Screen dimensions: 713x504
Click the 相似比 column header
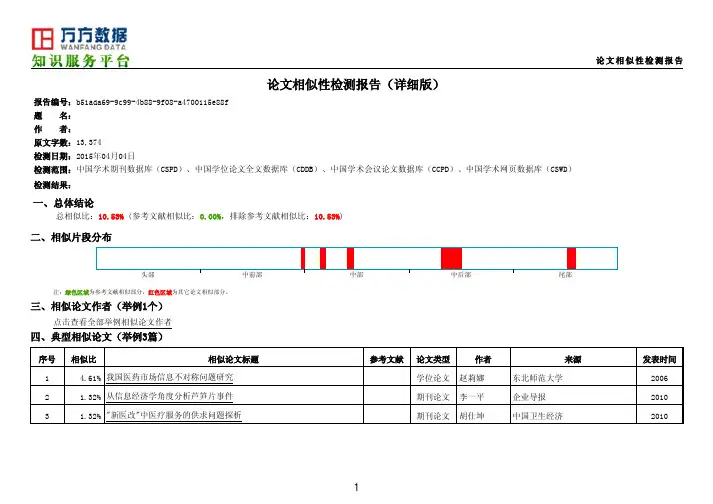83,359
